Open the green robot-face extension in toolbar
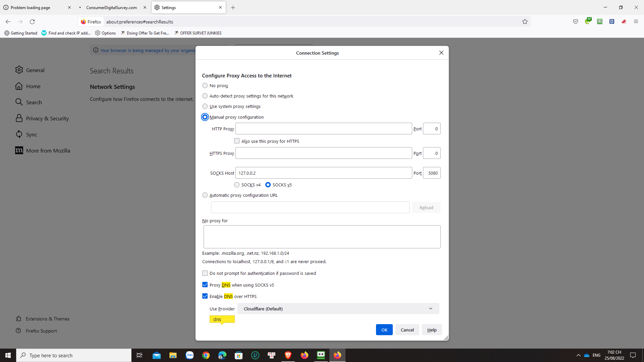This screenshot has width=644, height=362. (600, 22)
